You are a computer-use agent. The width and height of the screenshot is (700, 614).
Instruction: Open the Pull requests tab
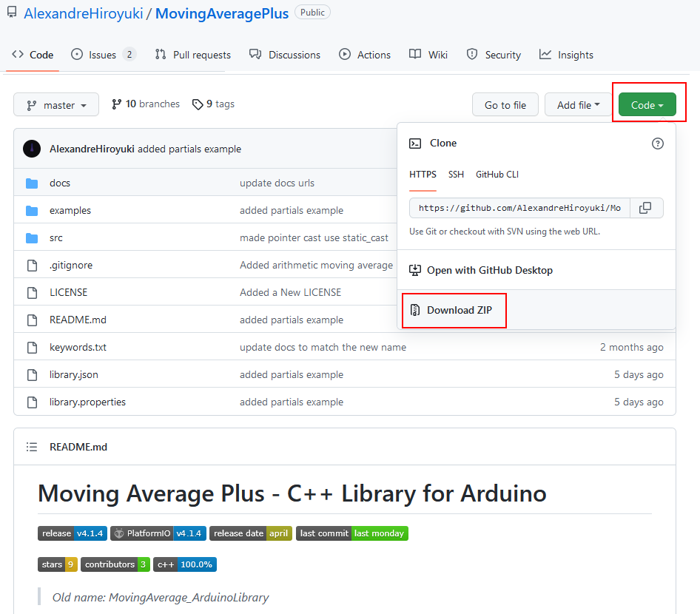coord(193,55)
